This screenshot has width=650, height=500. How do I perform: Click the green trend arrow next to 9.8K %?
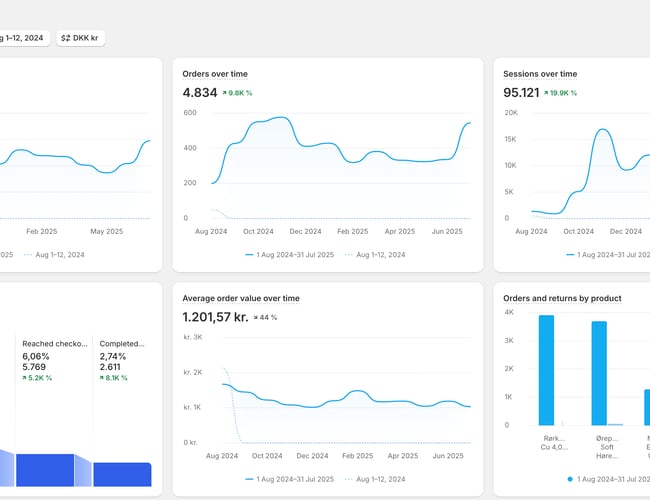pyautogui.click(x=223, y=93)
